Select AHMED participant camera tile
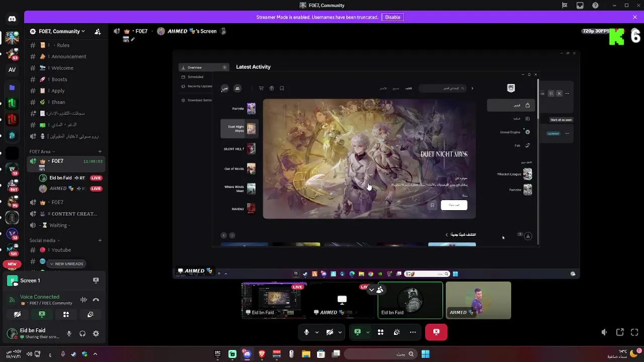This screenshot has width=644, height=362. (478, 300)
